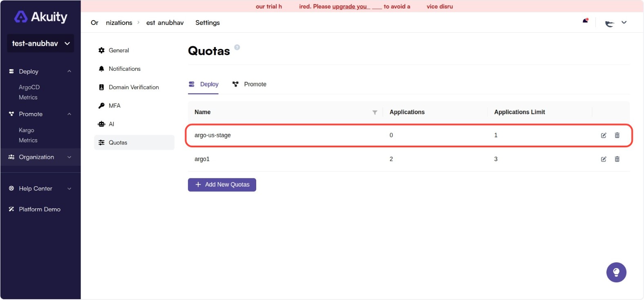Filter the Name column

(375, 113)
